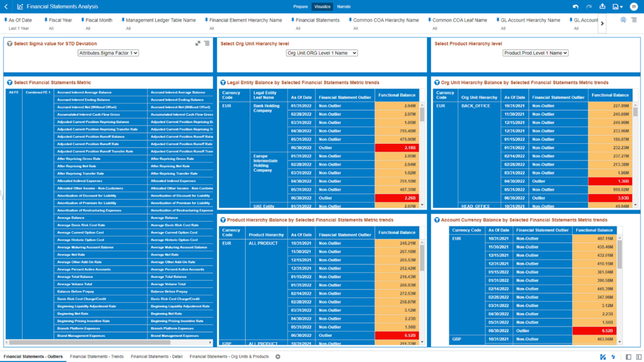
Task: Add a new canvas with the plus button
Action: (x=277, y=356)
